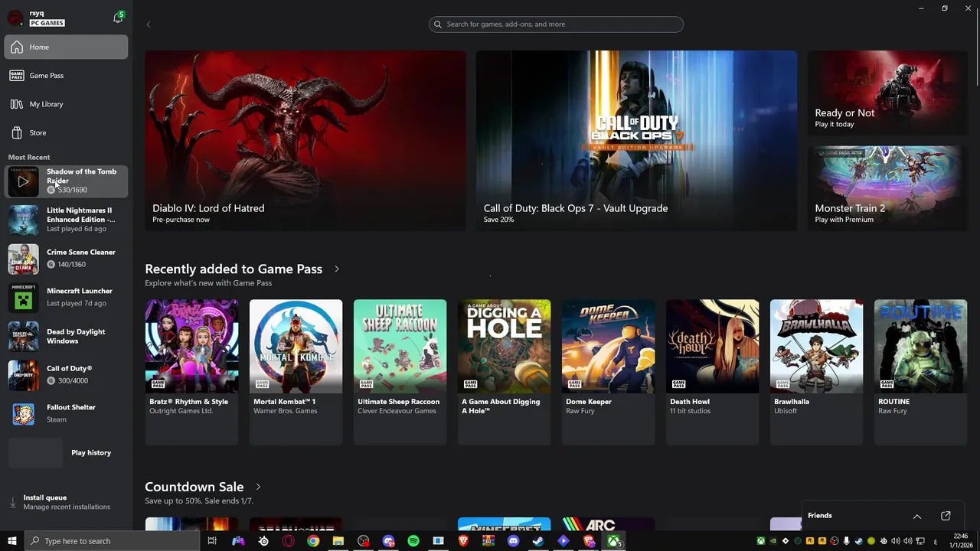The width and height of the screenshot is (980, 551).
Task: Open Diablo IV: Lord of Hatred banner
Action: pyautogui.click(x=305, y=141)
